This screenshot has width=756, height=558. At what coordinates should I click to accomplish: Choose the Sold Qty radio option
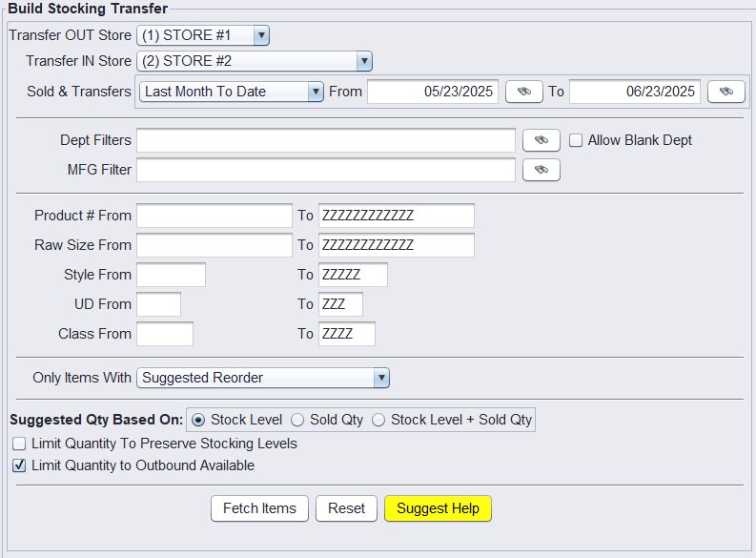coord(297,420)
